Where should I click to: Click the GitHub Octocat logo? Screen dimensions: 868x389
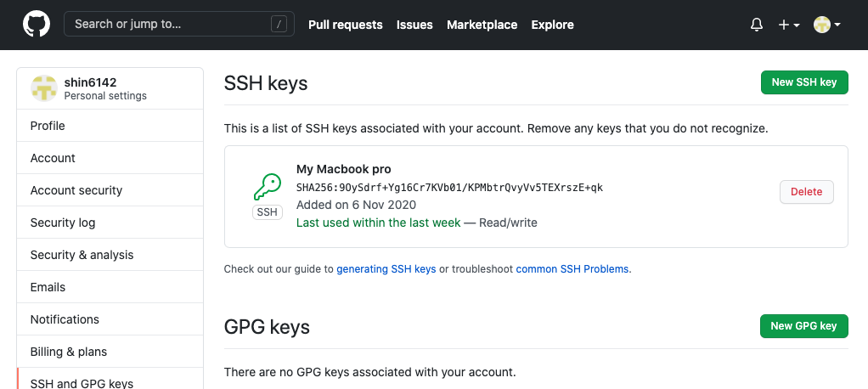tap(36, 25)
